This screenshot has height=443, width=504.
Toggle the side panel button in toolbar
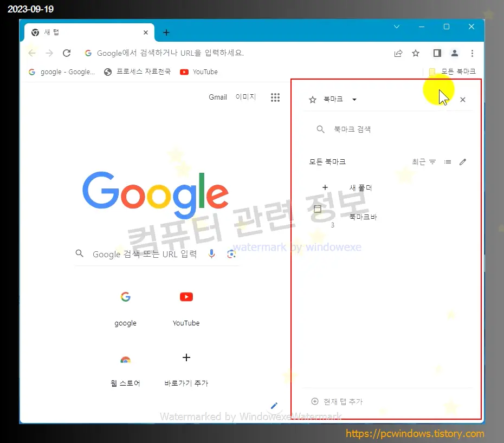(437, 53)
